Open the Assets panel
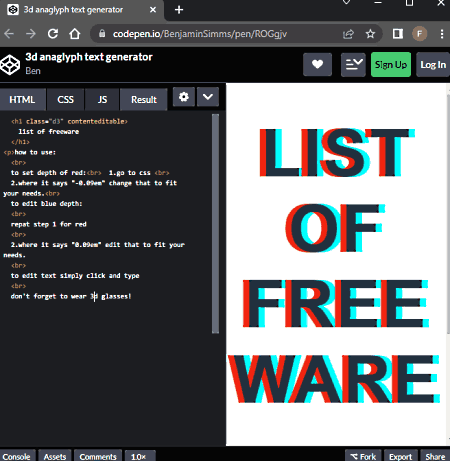 pyautogui.click(x=55, y=456)
